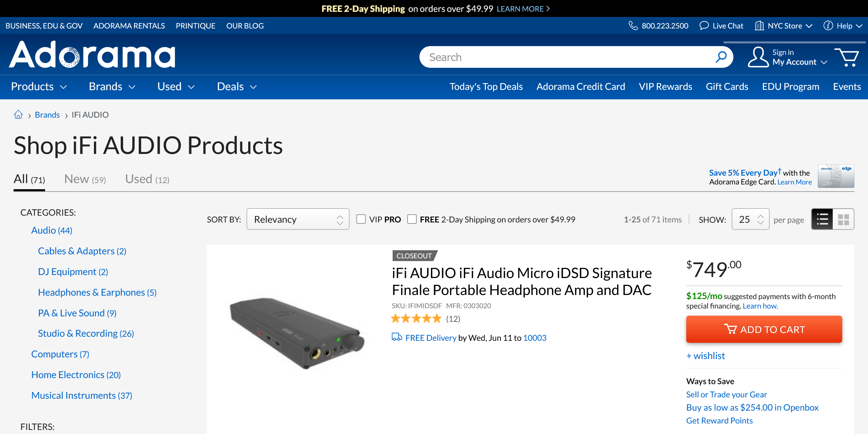Go to VIP Rewards
The height and width of the screenshot is (434, 868).
[665, 86]
